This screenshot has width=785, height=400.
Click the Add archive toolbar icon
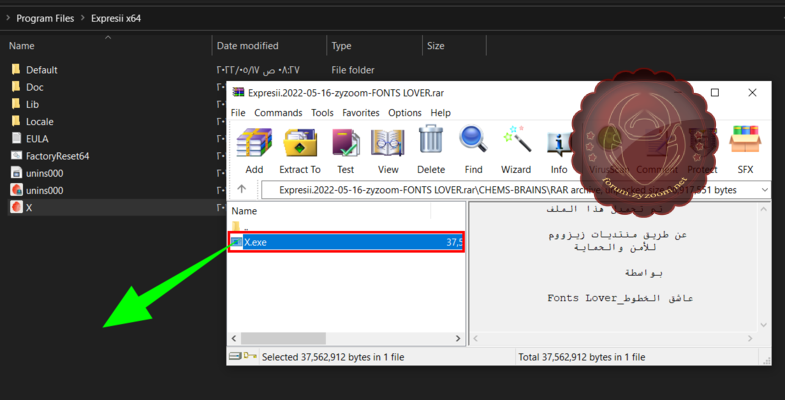254,143
